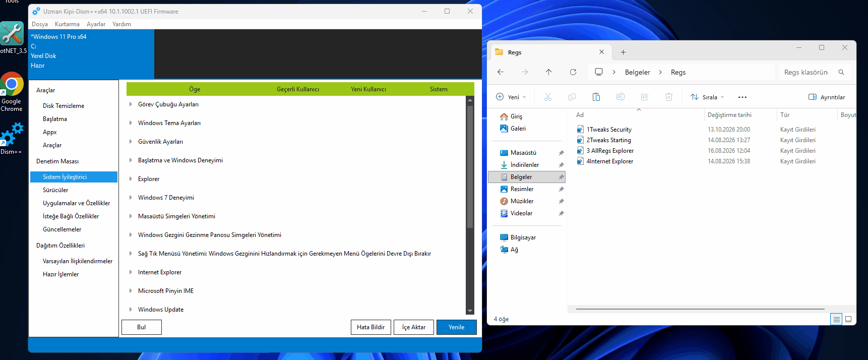Image resolution: width=868 pixels, height=360 pixels.
Task: Toggle the Ayrıntılar details pane
Action: [x=827, y=97]
